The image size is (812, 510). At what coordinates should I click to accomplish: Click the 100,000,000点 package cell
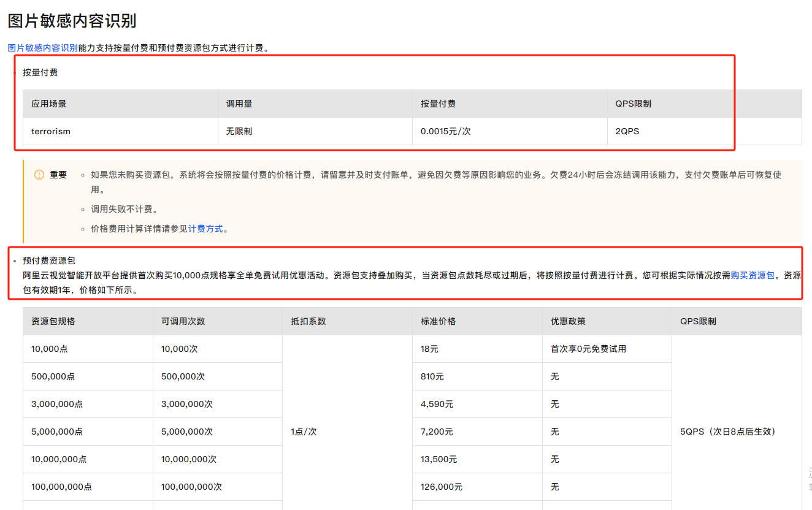click(88, 487)
